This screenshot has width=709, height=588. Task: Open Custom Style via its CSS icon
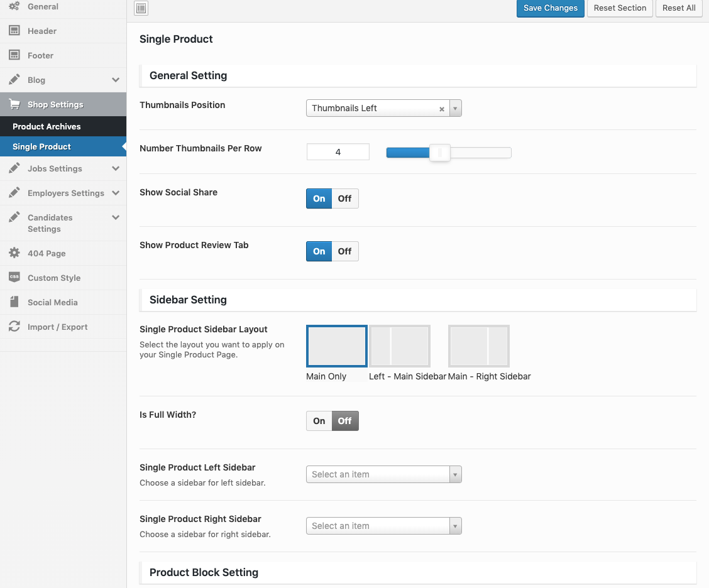14,278
